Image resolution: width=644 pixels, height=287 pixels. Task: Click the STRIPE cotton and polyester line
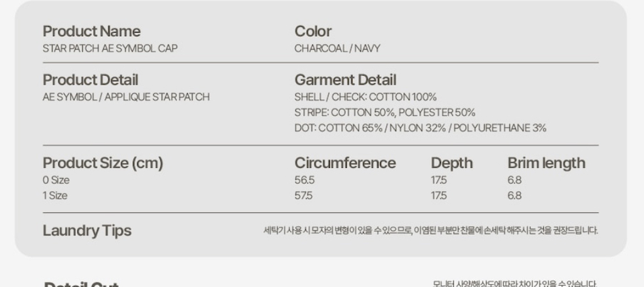tap(385, 113)
